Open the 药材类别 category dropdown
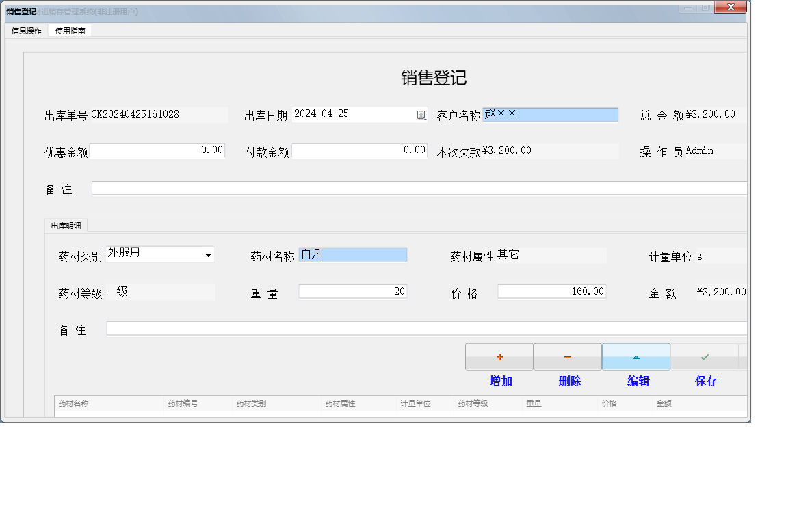 click(207, 254)
